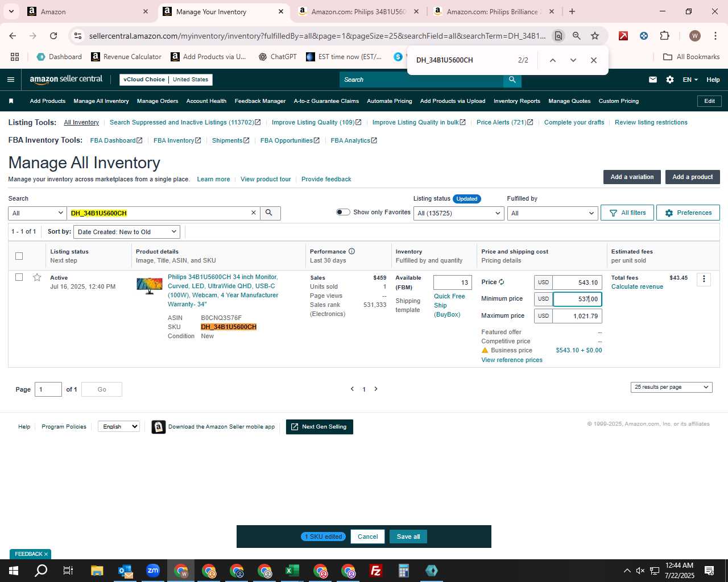Jump to the previous find-in-page match

coord(552,60)
